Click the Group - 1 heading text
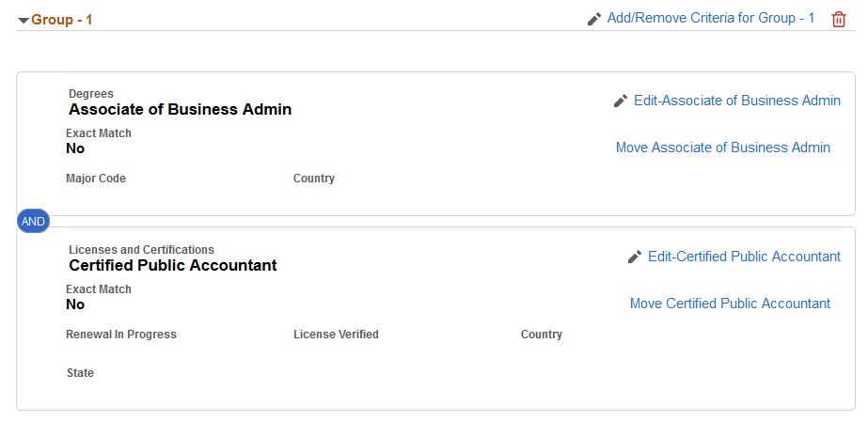The height and width of the screenshot is (421, 868). [62, 20]
